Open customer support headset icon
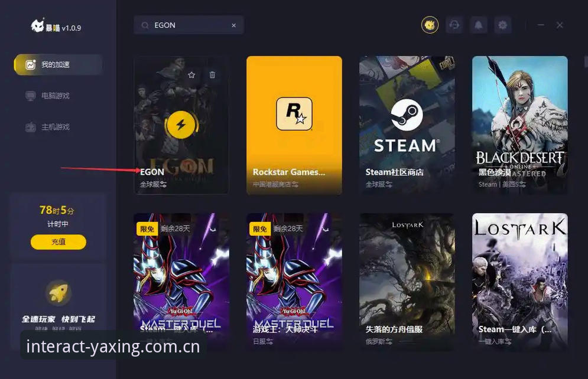Image resolution: width=588 pixels, height=379 pixels. (x=454, y=25)
